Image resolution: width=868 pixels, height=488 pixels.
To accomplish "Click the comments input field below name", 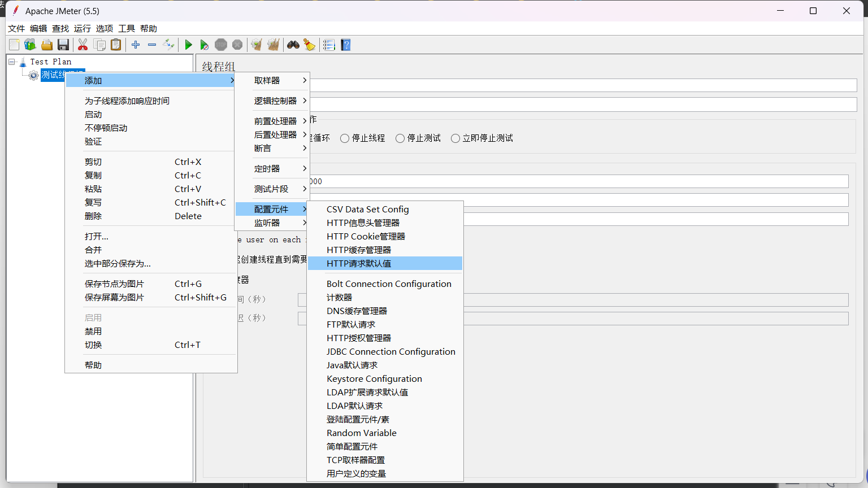I will [583, 104].
